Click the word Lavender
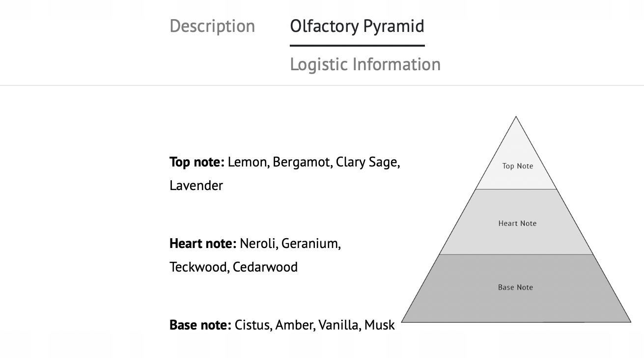 click(x=196, y=186)
